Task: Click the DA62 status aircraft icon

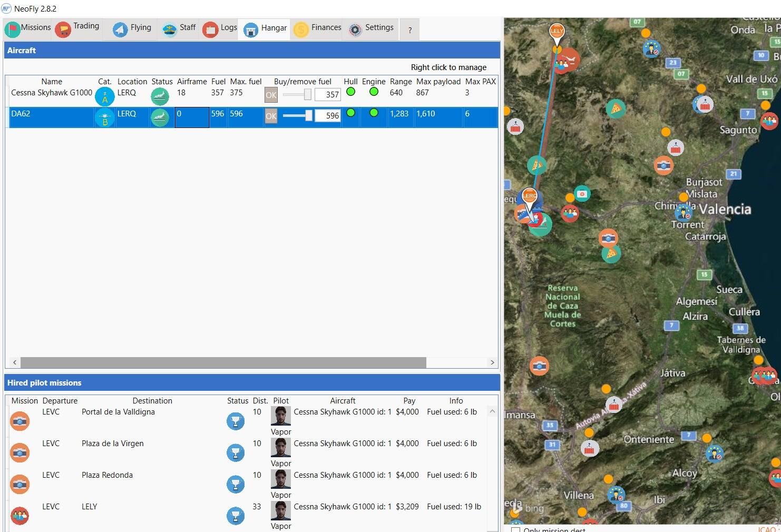Action: click(160, 117)
